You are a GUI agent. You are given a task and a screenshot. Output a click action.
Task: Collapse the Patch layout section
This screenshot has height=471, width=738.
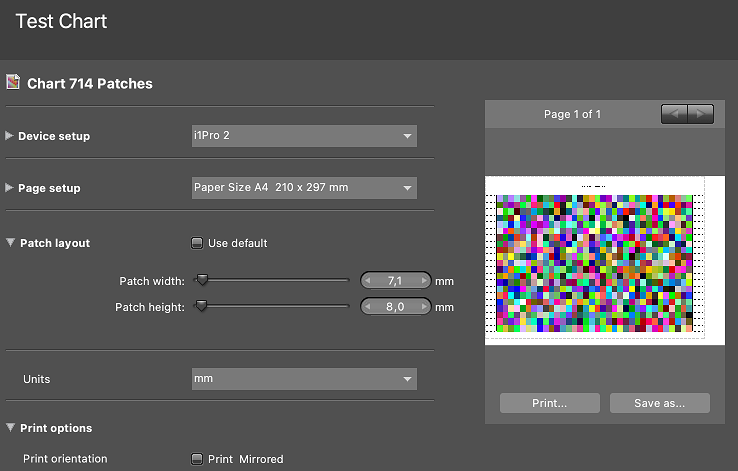click(x=10, y=243)
